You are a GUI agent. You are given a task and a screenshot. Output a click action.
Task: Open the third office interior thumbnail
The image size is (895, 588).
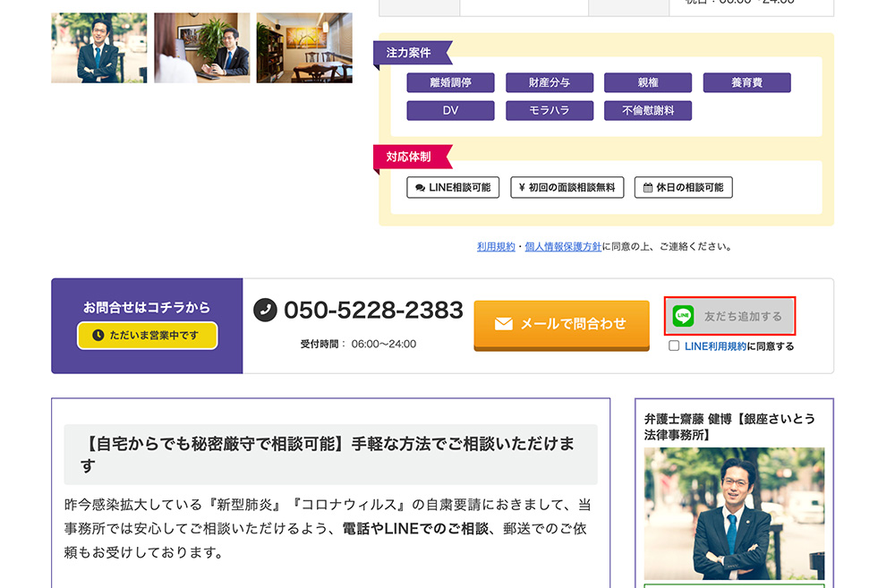(x=304, y=48)
